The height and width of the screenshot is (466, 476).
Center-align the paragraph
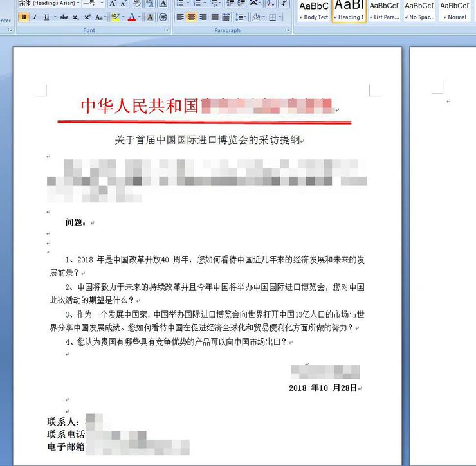192,17
